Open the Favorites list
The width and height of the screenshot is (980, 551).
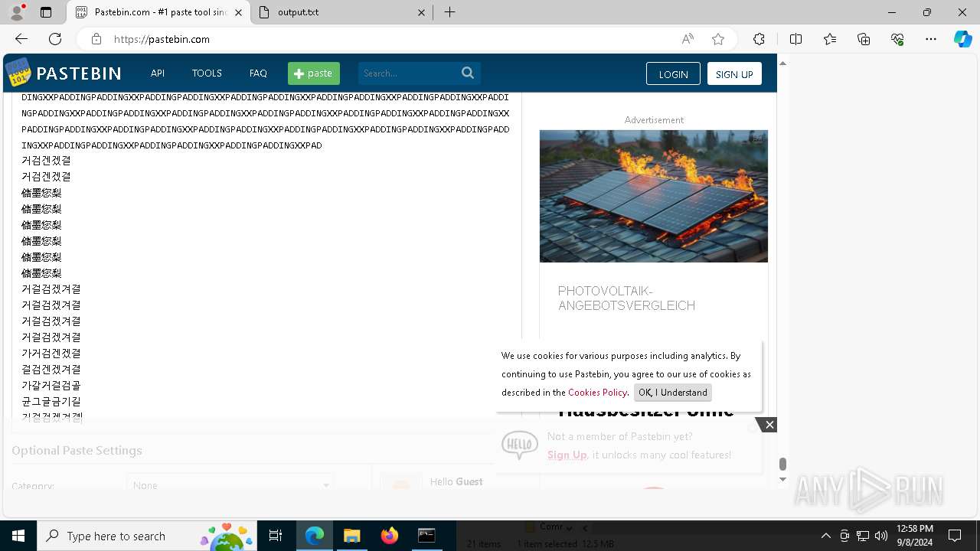tap(830, 39)
